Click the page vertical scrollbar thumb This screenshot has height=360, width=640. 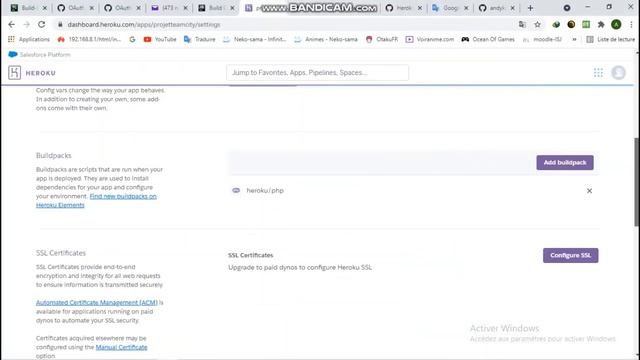click(637, 181)
